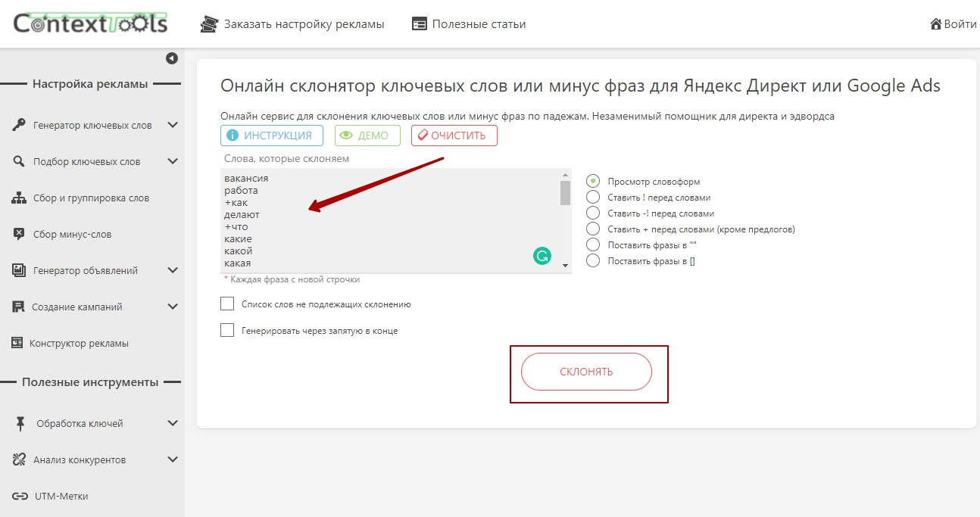Click the pin icon of Обработка ключей
980x517 pixels.
tap(20, 424)
